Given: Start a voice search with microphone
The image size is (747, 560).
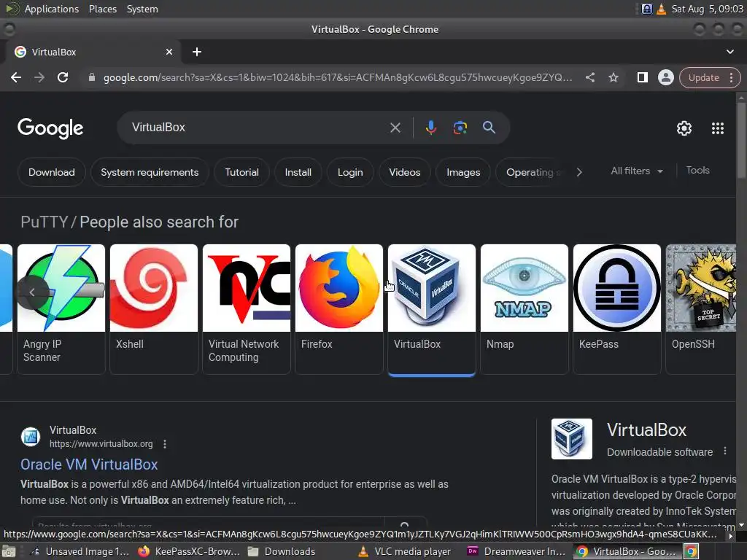Looking at the screenshot, I should pyautogui.click(x=430, y=128).
